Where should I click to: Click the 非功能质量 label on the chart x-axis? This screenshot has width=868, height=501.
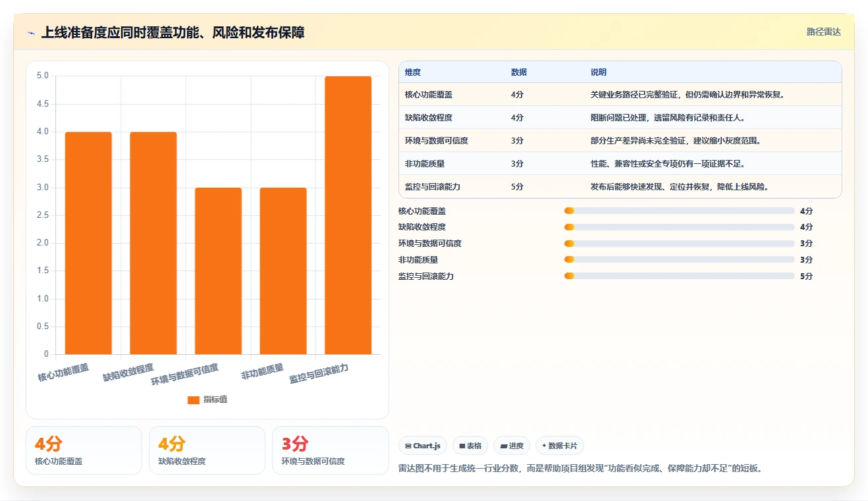(263, 372)
